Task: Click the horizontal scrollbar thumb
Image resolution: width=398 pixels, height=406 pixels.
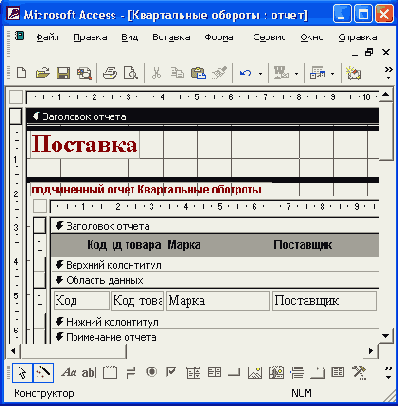Action: pyautogui.click(x=73, y=351)
